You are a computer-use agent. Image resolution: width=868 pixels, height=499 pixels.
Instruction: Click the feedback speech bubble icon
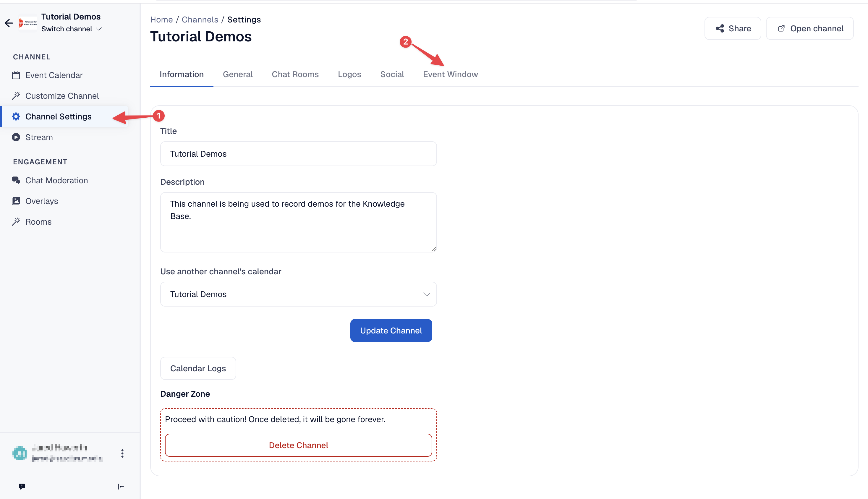(x=22, y=486)
